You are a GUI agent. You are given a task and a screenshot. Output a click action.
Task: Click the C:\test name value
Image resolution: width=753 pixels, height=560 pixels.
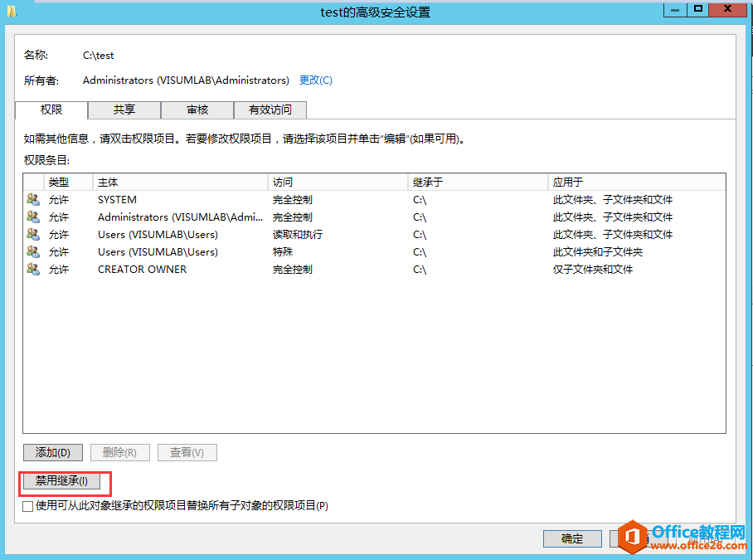[99, 56]
